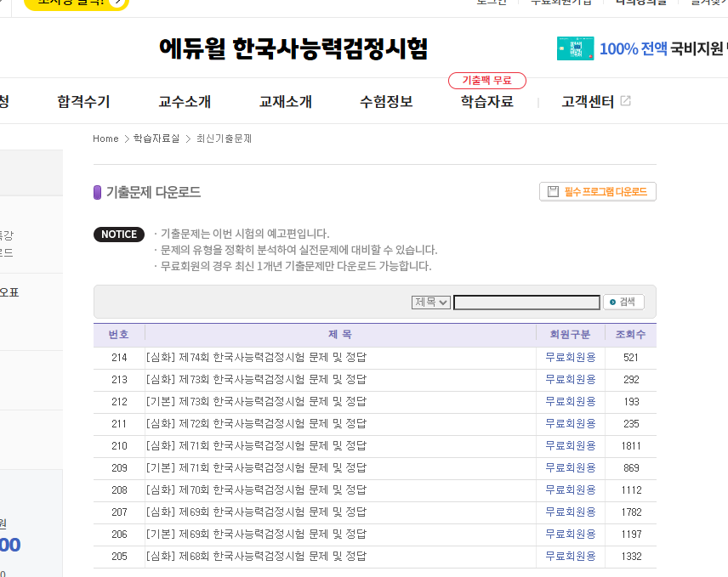Viewport: 728px width, 577px height.
Task: Open the 학습자료 menu
Action: pos(487,102)
